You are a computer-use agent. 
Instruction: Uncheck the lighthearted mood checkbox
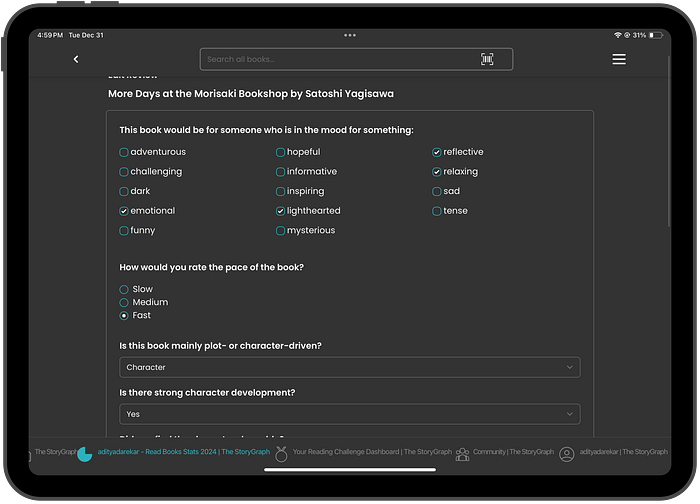(280, 211)
